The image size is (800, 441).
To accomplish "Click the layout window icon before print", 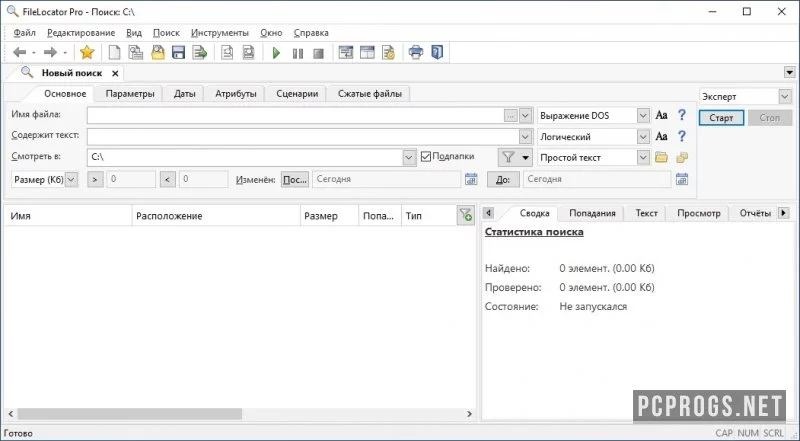I will pyautogui.click(x=367, y=52).
